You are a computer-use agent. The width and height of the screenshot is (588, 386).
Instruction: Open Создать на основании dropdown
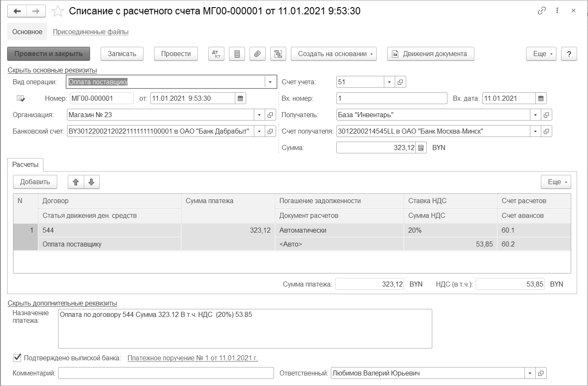coord(334,54)
